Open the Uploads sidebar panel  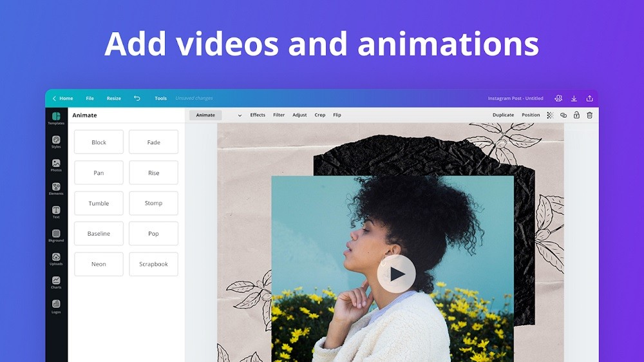(56, 259)
